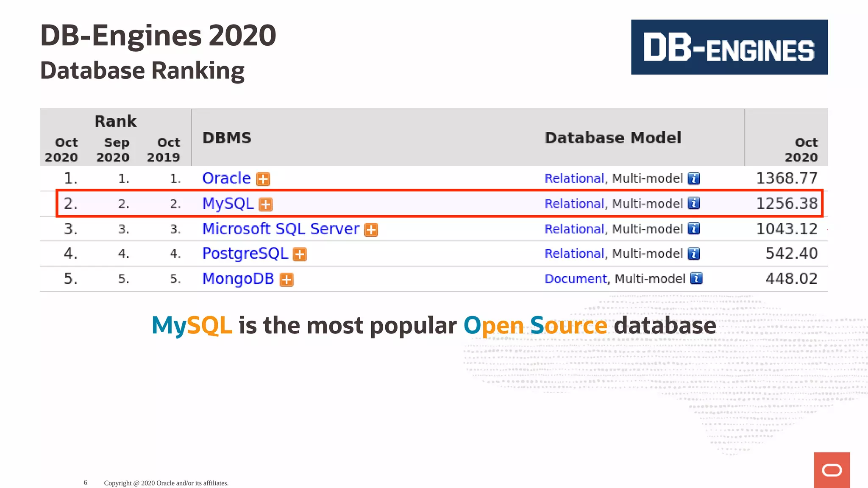Screen dimensions: 868x488
Task: Click the slide page number 6
Action: (x=85, y=482)
